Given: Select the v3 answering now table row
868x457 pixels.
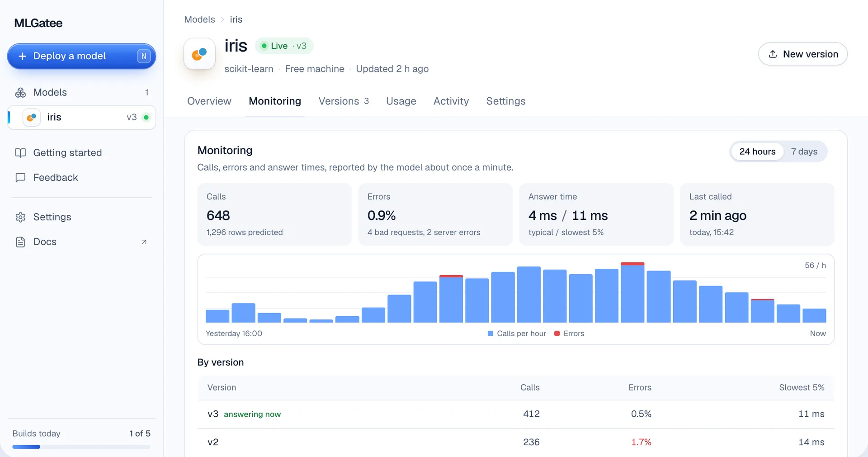Looking at the screenshot, I should pyautogui.click(x=516, y=414).
